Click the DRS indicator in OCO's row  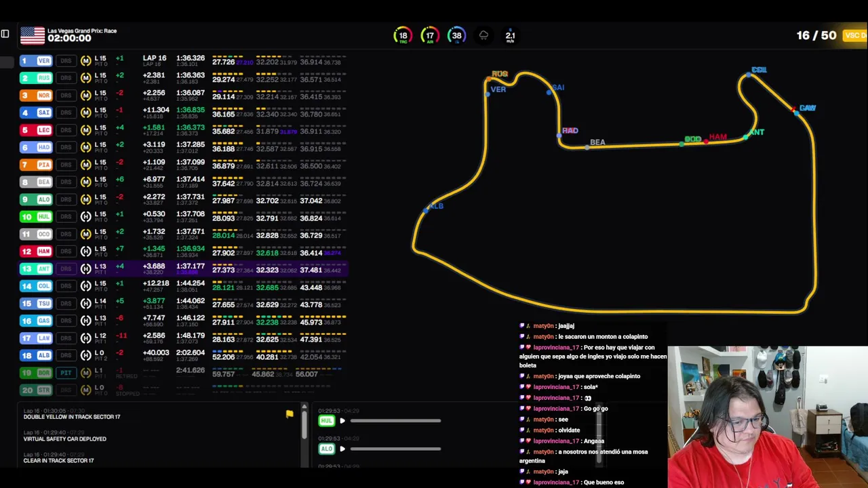pos(66,234)
